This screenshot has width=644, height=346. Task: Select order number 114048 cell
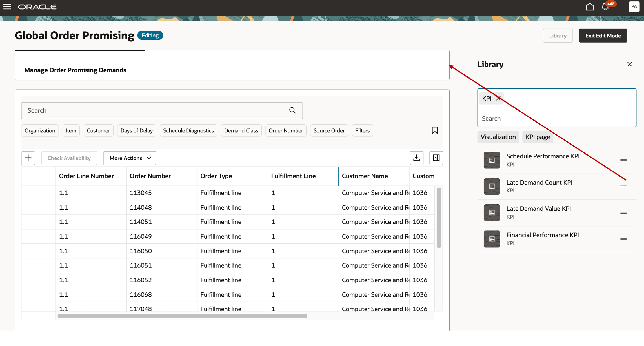click(x=162, y=207)
